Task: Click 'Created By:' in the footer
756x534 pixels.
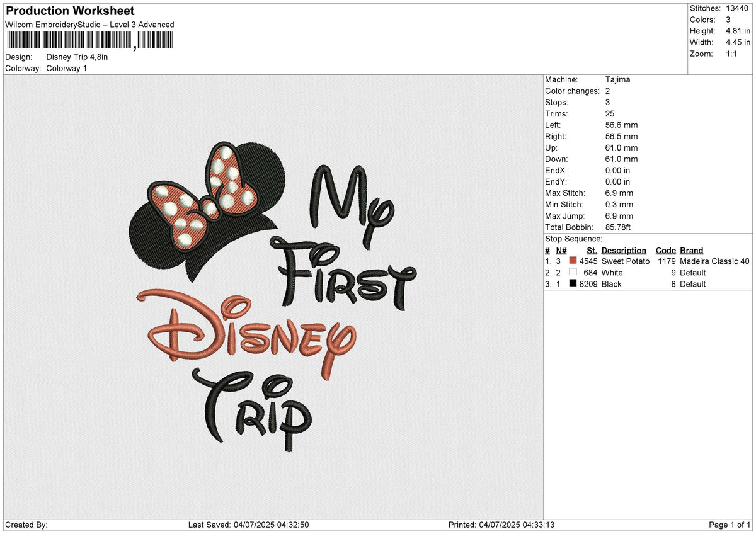Action: click(26, 525)
